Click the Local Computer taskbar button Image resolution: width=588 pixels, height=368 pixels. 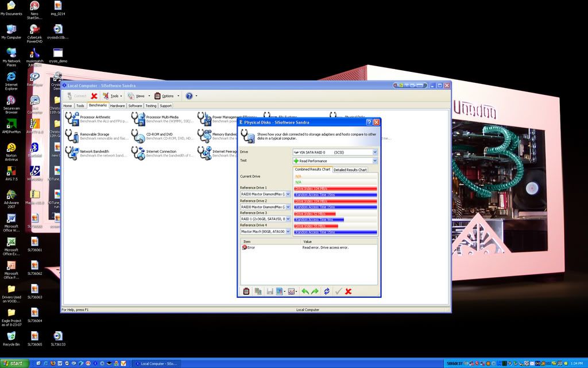156,363
